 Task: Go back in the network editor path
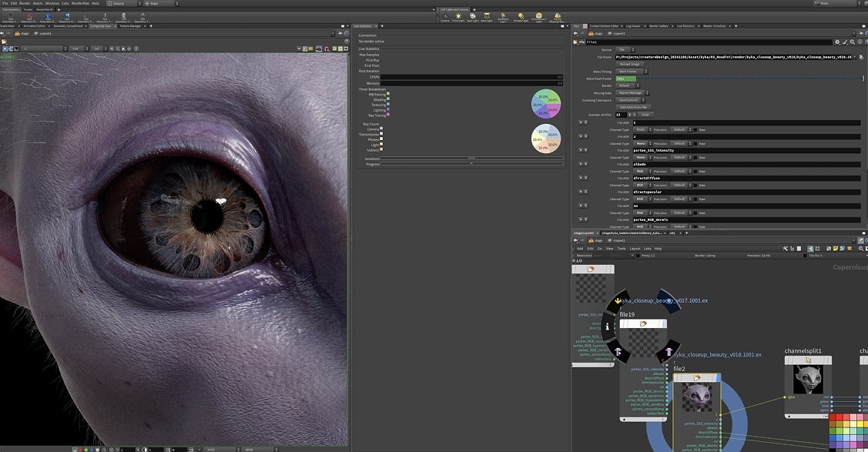point(575,240)
